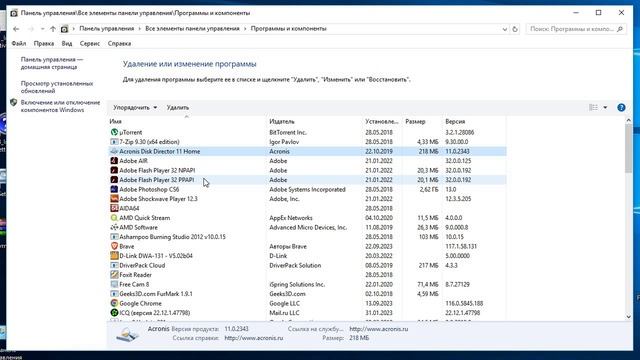The height and width of the screenshot is (360, 640).
Task: Sort by the Версия column header
Action: pos(455,122)
